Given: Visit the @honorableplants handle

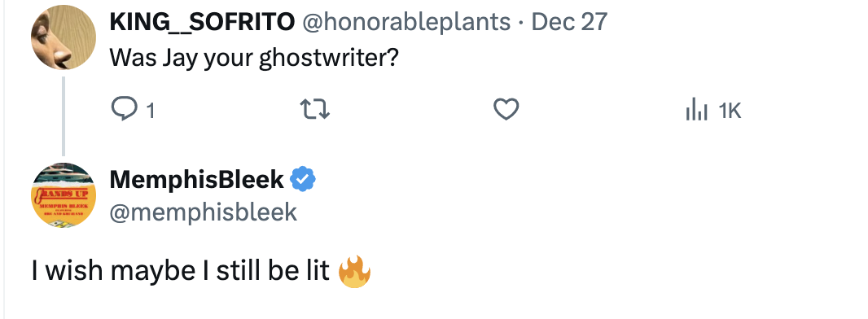Looking at the screenshot, I should pos(406,22).
